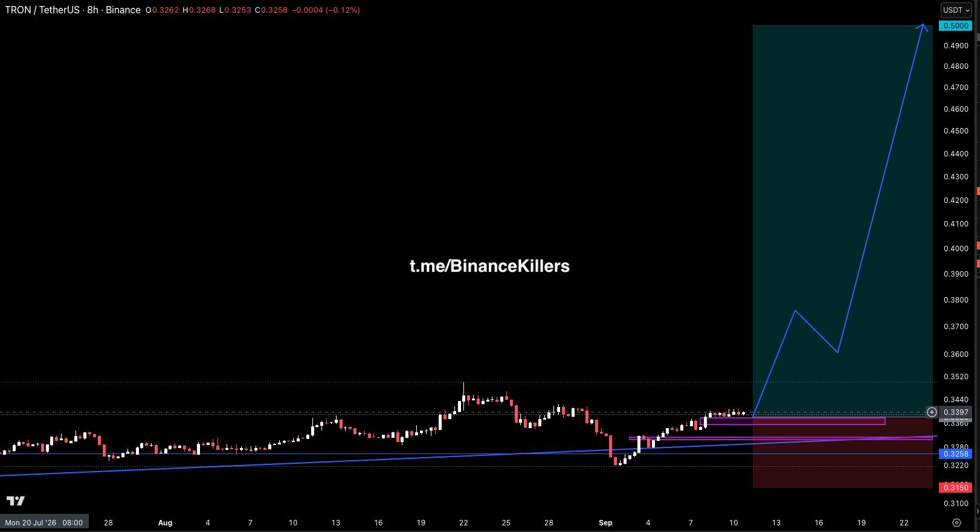Screen dimensions: 980x532
Task: Click the 0.3100 price axis label
Action: coord(955,504)
